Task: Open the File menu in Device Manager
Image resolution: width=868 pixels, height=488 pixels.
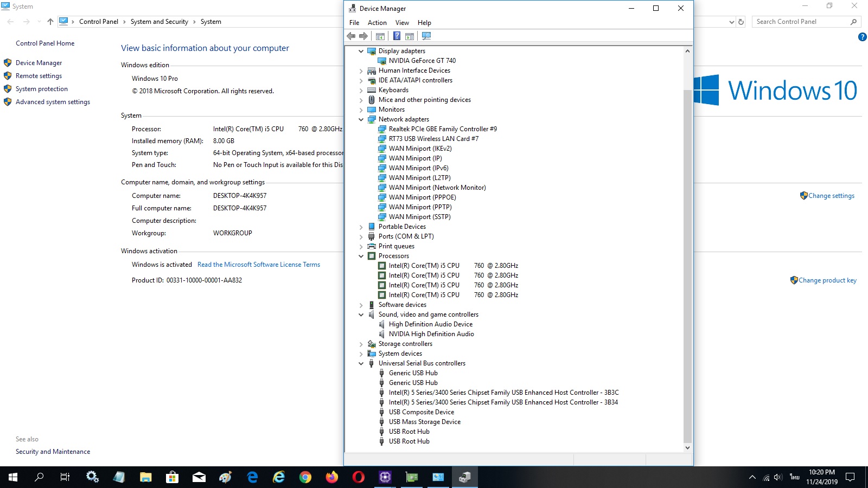Action: tap(354, 23)
